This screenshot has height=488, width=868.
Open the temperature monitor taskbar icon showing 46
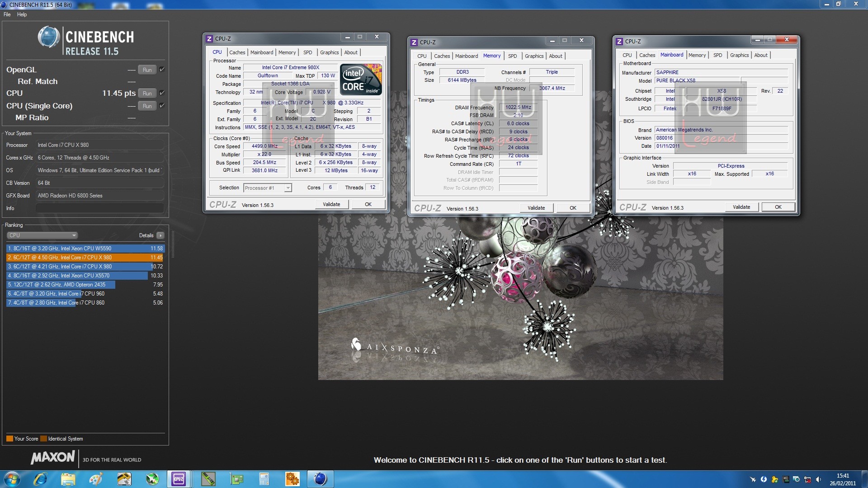coord(124,479)
